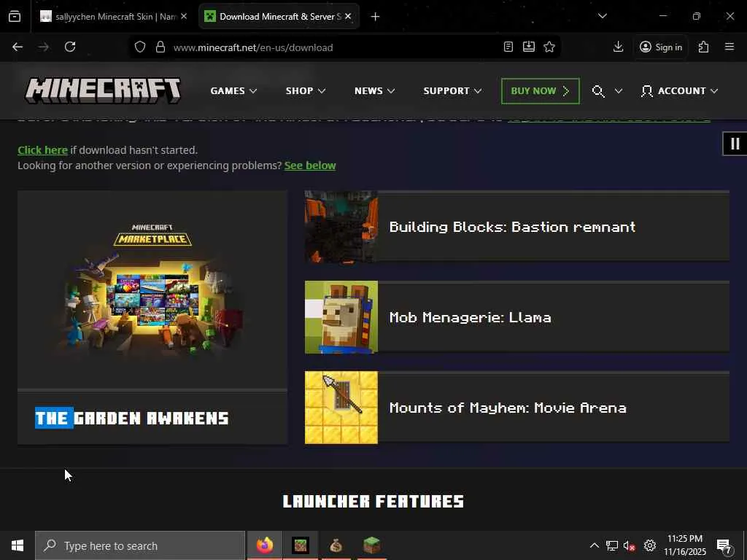Image resolution: width=747 pixels, height=560 pixels.
Task: Click The Garden Awakens title
Action: pos(131,418)
